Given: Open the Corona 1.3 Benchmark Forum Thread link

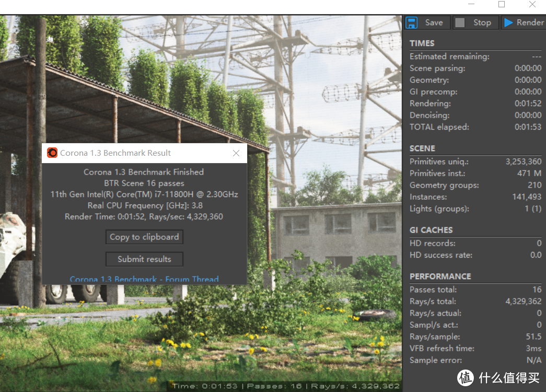Looking at the screenshot, I should (144, 279).
